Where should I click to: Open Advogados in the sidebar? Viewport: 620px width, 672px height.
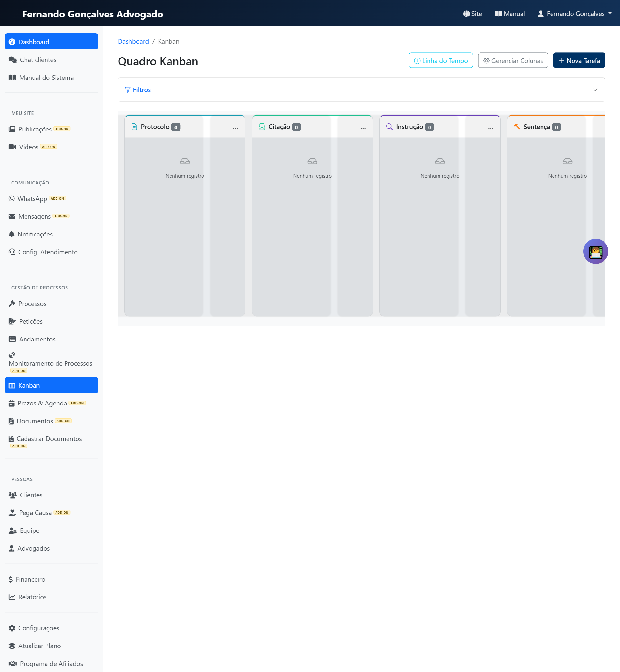tap(51, 548)
